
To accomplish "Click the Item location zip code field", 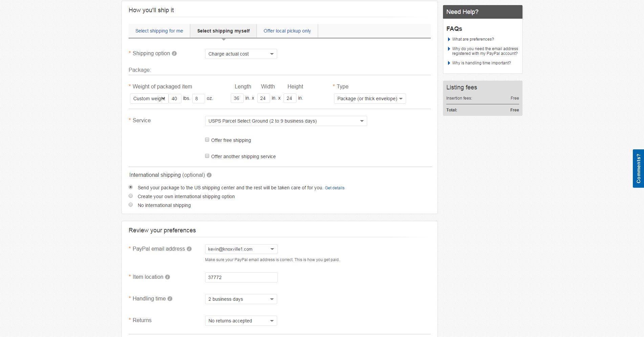I will (241, 277).
